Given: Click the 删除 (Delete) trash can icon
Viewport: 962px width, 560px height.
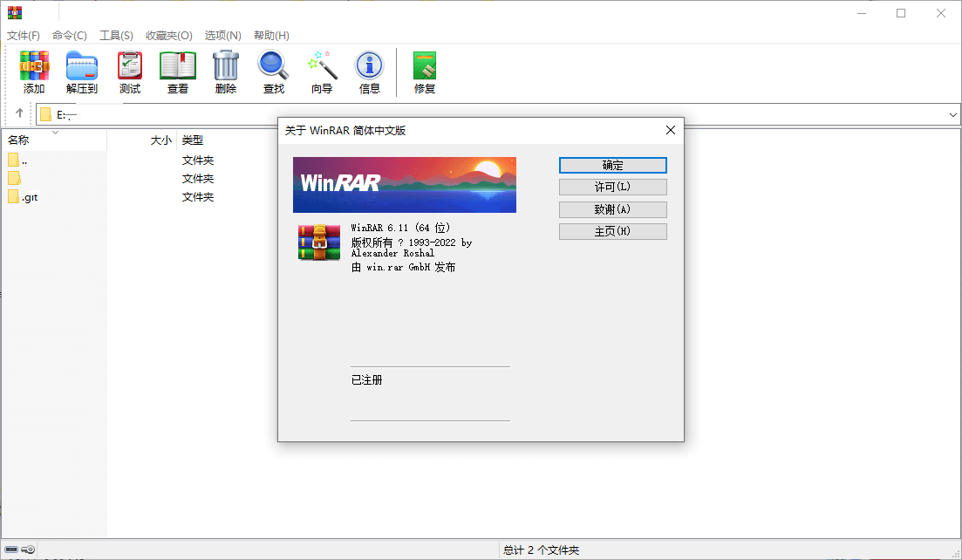Looking at the screenshot, I should pos(226,72).
